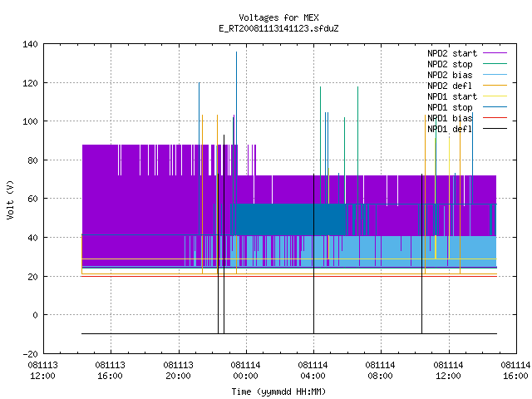Viewport: 532px width, 399px height.
Task: Click the red NPD1 bias line at 20 V
Action: (x=289, y=277)
